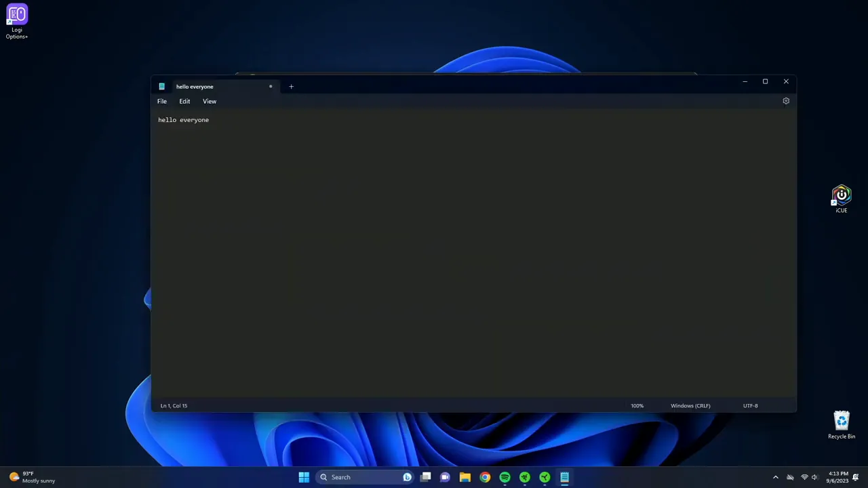868x488 pixels.
Task: Click the taskbar Search box
Action: pyautogui.click(x=359, y=477)
